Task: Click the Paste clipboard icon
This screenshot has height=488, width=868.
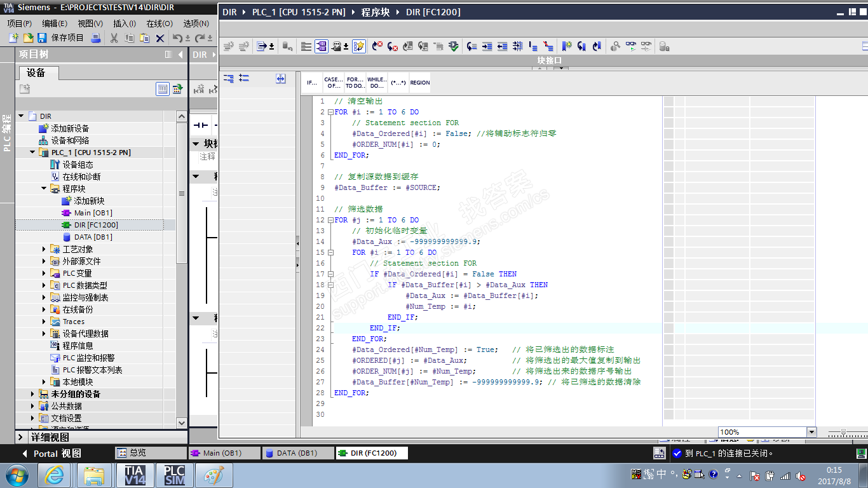Action: 145,38
